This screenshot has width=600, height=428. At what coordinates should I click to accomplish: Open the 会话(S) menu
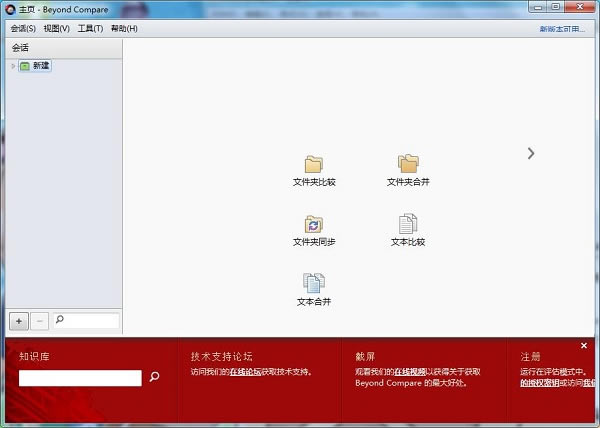point(23,28)
